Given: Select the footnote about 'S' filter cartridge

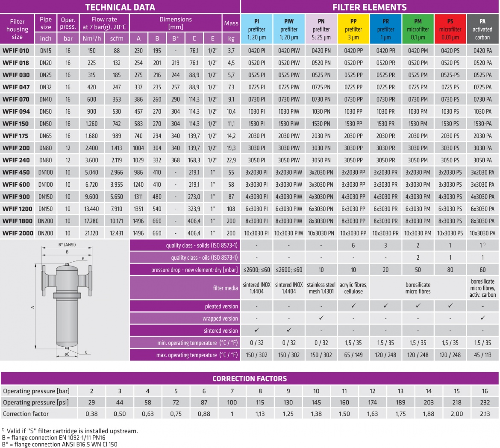Looking at the screenshot, I should [70, 431].
